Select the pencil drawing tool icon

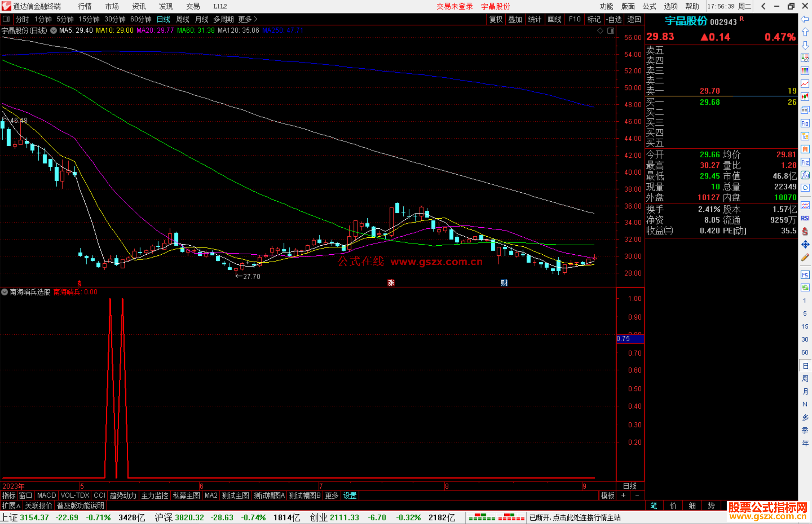click(x=805, y=258)
